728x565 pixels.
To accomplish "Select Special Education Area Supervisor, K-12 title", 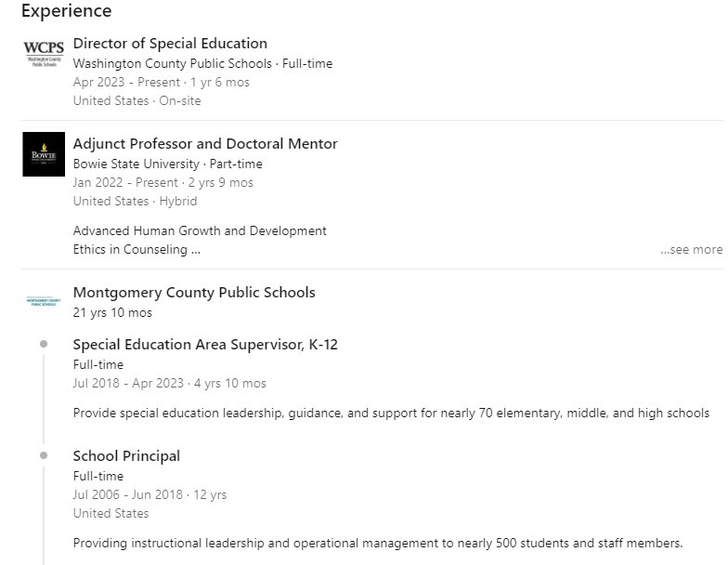I will 205,344.
